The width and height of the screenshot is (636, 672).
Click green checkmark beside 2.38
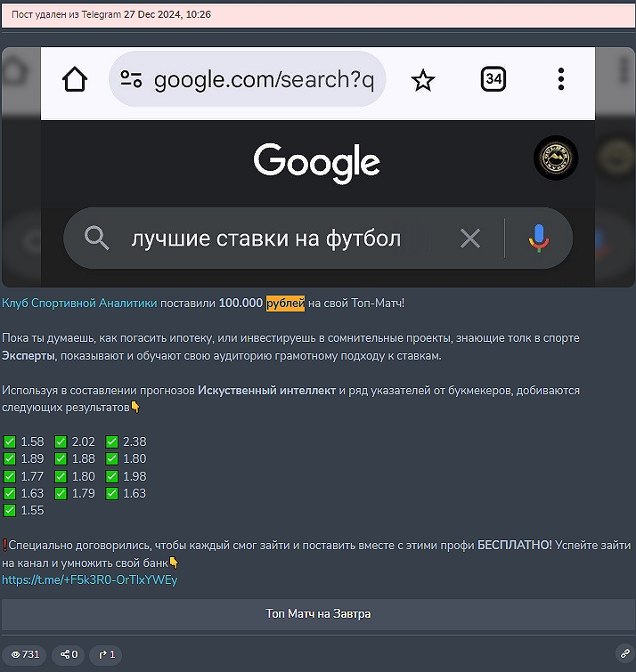pos(111,441)
